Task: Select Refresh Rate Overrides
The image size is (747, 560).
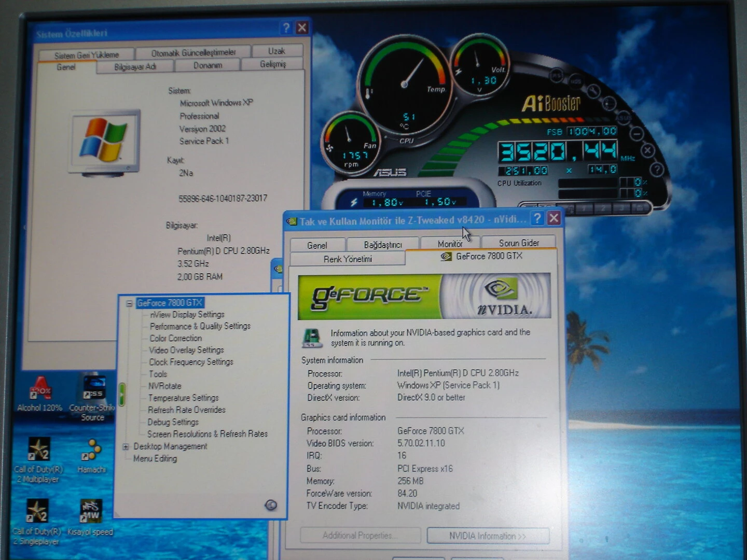Action: (187, 410)
